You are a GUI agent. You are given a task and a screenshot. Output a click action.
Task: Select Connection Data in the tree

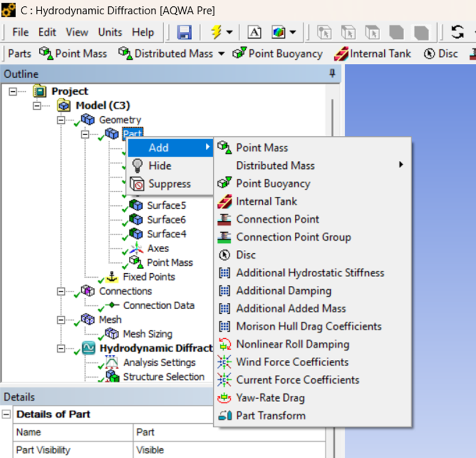point(159,306)
